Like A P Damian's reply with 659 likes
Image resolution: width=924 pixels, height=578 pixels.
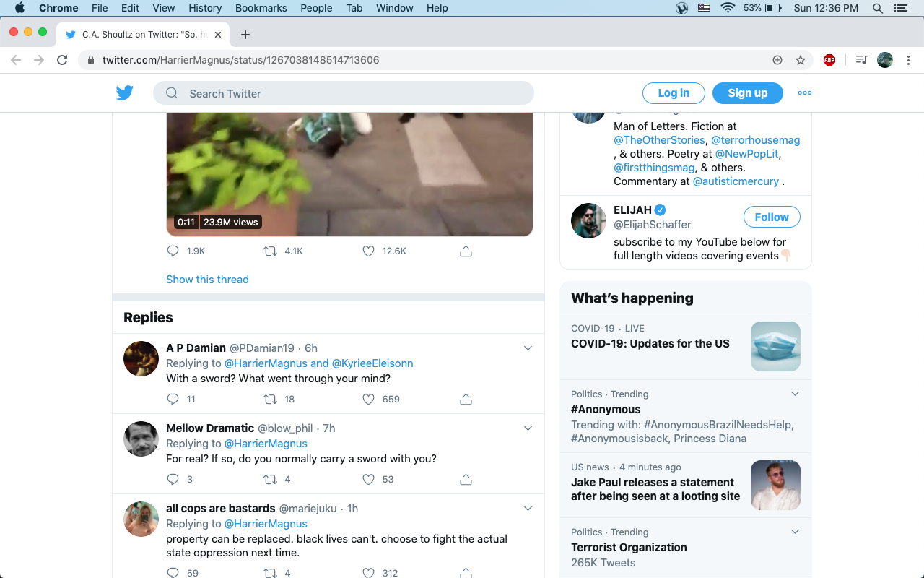(368, 399)
